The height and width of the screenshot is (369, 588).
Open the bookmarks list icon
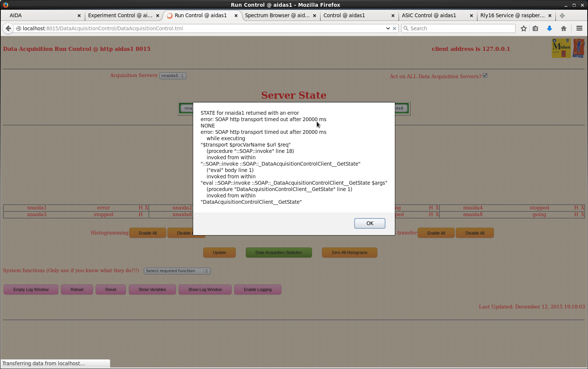535,28
